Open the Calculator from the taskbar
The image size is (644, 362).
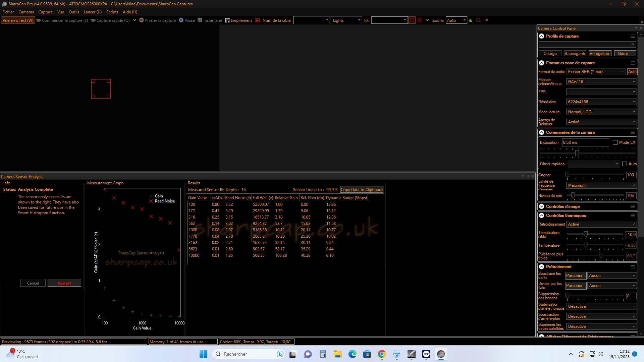(x=323, y=354)
